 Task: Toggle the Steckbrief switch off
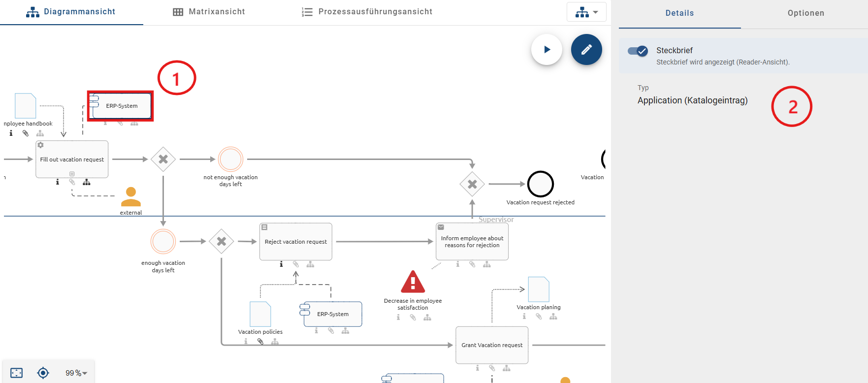(x=638, y=51)
